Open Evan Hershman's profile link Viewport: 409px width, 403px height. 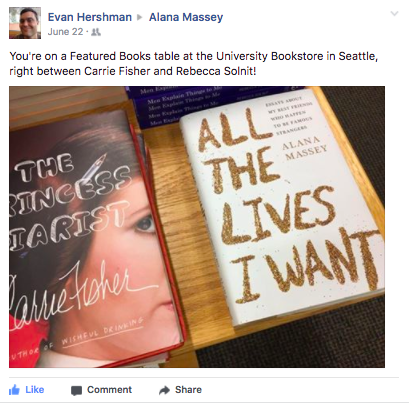point(90,17)
